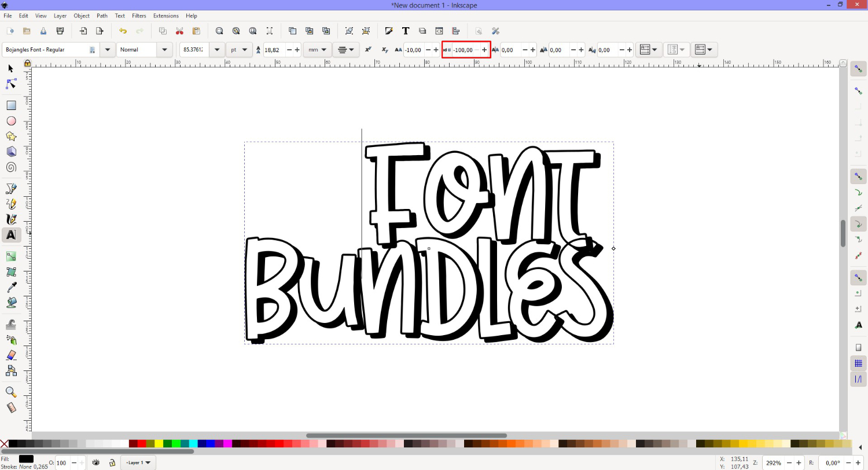Image resolution: width=868 pixels, height=470 pixels.
Task: Select the Selector arrow tool
Action: pyautogui.click(x=11, y=68)
